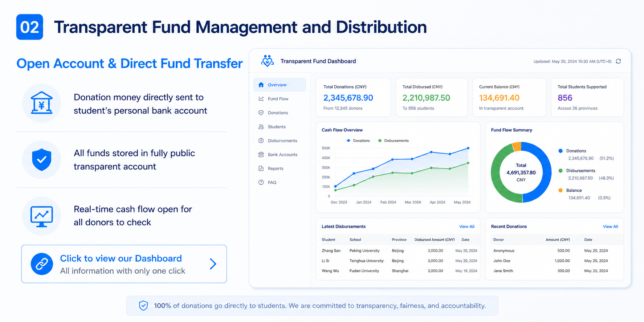Click the Donor column header
Image resolution: width=644 pixels, height=322 pixels.
[x=498, y=240]
